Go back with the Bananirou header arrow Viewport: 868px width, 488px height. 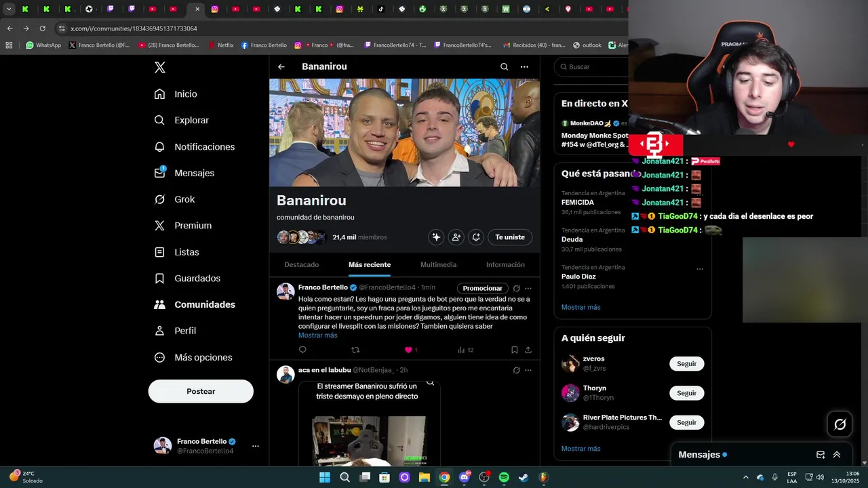pos(281,66)
